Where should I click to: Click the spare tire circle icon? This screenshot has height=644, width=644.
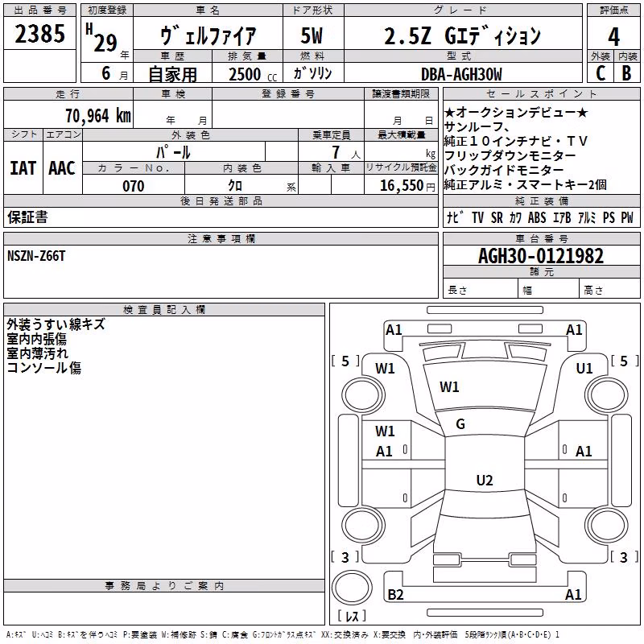click(x=352, y=588)
